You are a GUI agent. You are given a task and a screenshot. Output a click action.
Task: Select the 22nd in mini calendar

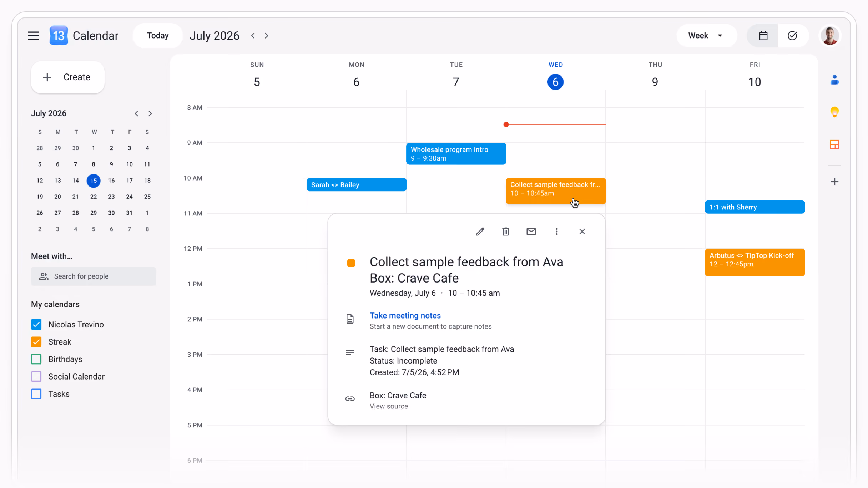pos(94,197)
